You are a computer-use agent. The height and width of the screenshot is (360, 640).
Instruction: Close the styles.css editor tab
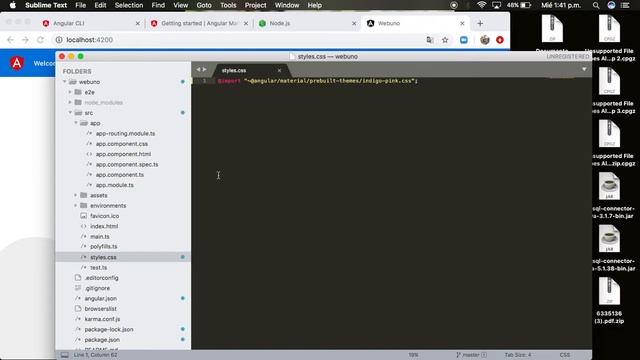click(279, 70)
